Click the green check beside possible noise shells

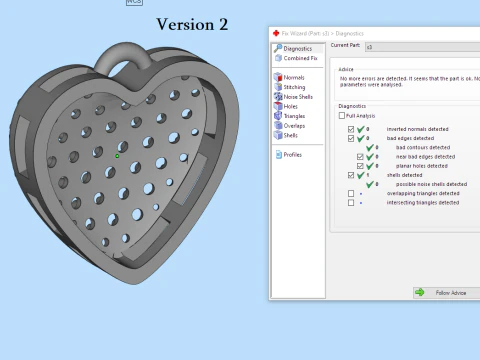click(x=370, y=184)
